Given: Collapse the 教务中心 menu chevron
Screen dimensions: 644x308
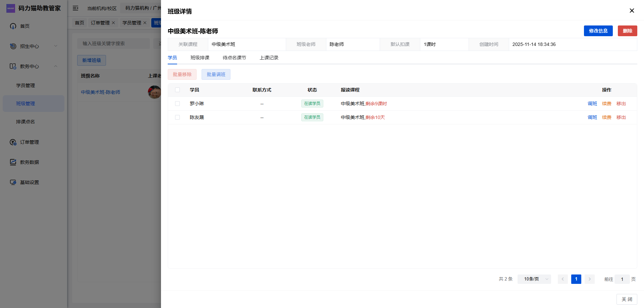Looking at the screenshot, I should [x=56, y=66].
